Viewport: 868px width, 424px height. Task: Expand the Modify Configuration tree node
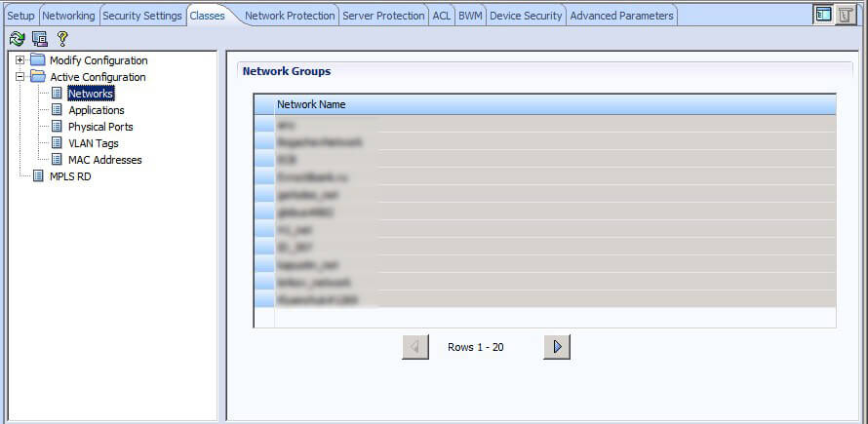(x=20, y=60)
